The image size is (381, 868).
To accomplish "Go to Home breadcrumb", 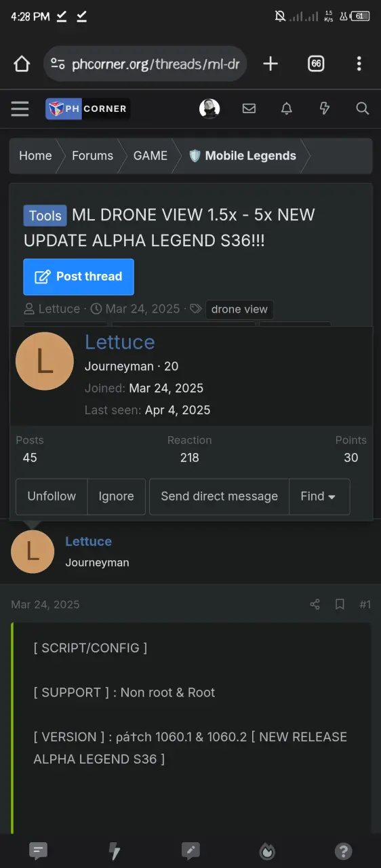I will coord(35,156).
